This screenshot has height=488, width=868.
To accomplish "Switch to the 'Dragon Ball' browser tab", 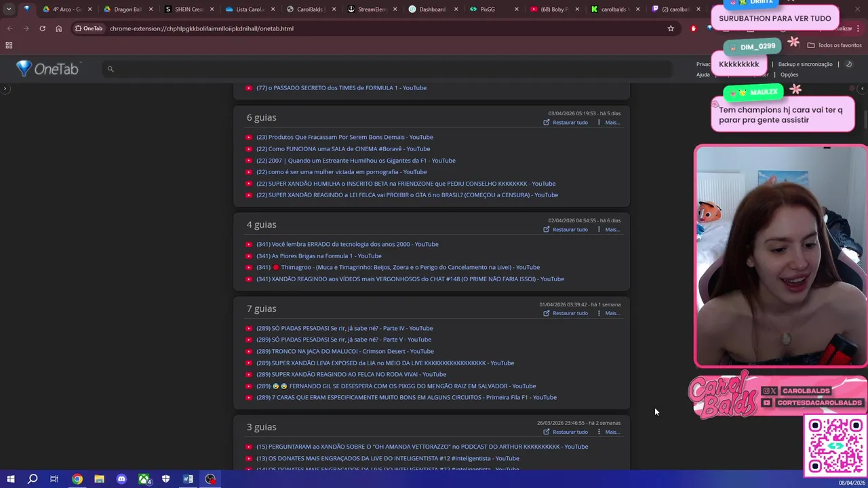I will click(127, 9).
